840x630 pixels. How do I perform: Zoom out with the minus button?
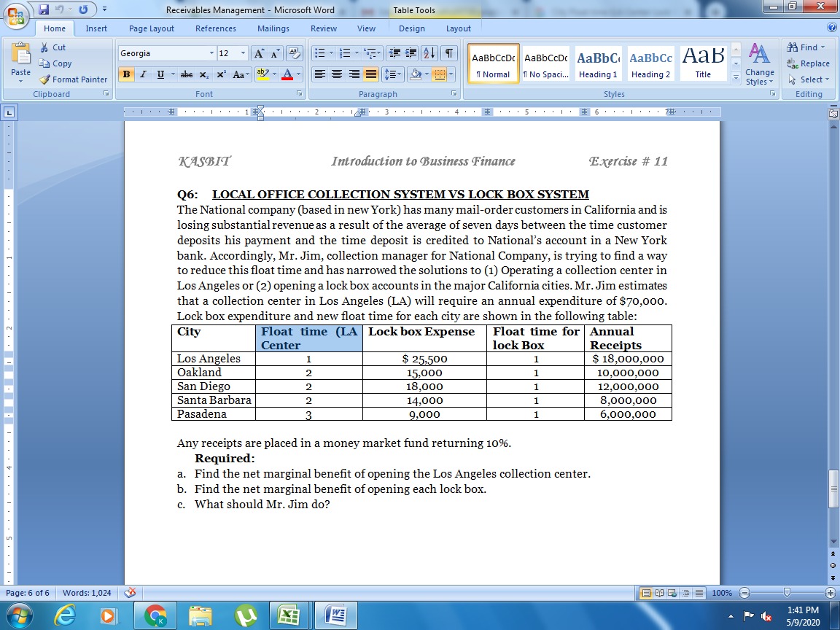[x=744, y=593]
